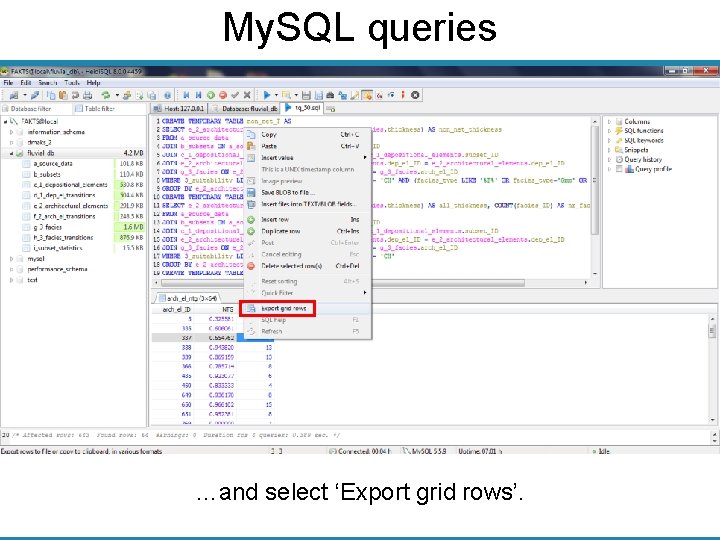720x540 pixels.
Task: Open the File menu
Action: [x=8, y=83]
